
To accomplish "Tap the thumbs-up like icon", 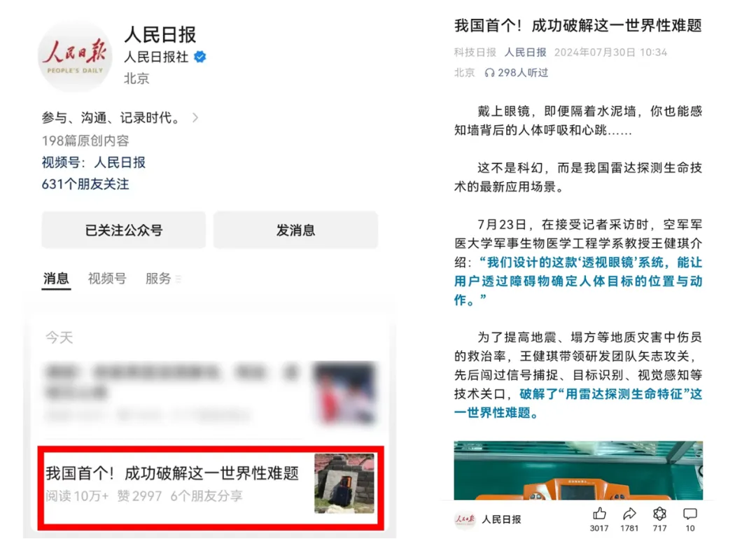I will [x=599, y=514].
